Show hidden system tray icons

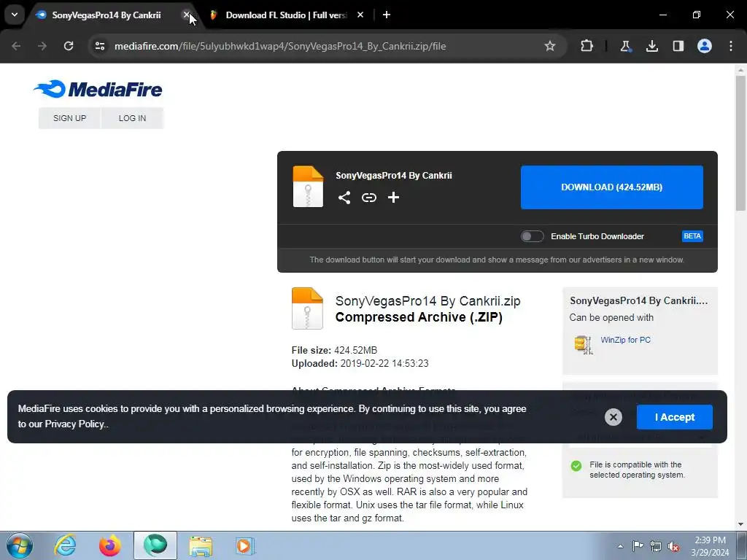click(x=620, y=545)
